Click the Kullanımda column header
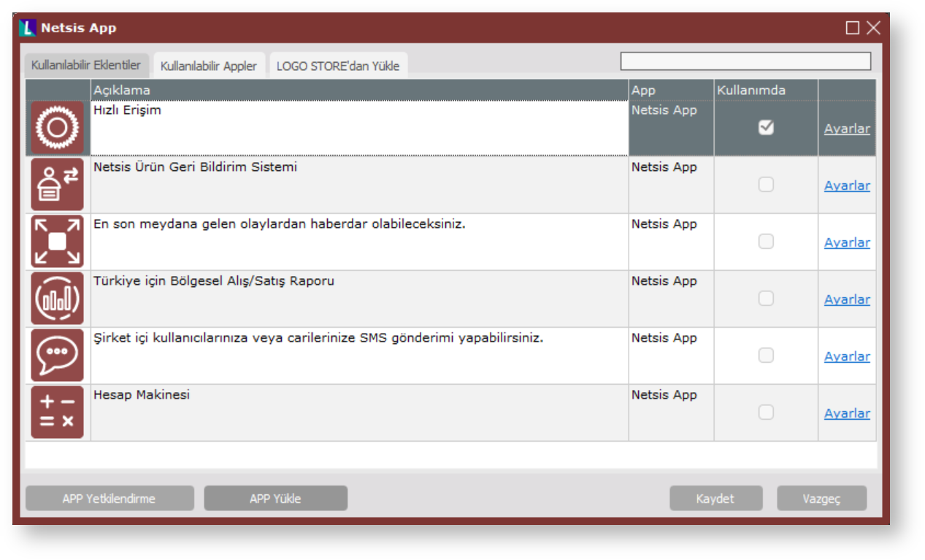 tap(766, 90)
